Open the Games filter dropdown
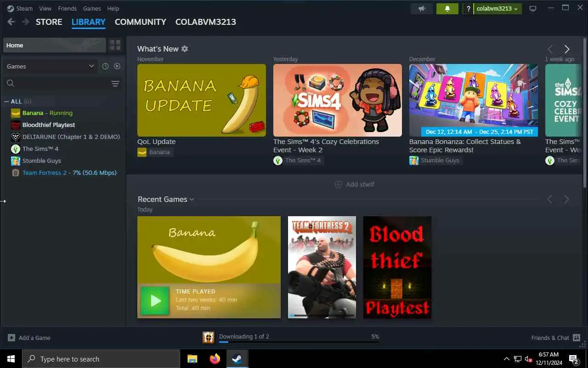The image size is (588, 368). click(50, 66)
